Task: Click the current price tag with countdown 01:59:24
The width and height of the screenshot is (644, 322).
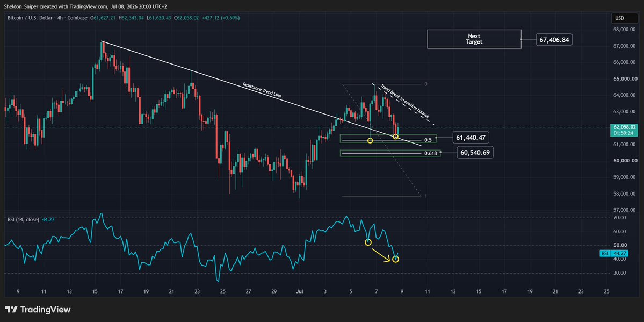Action: [x=623, y=131]
